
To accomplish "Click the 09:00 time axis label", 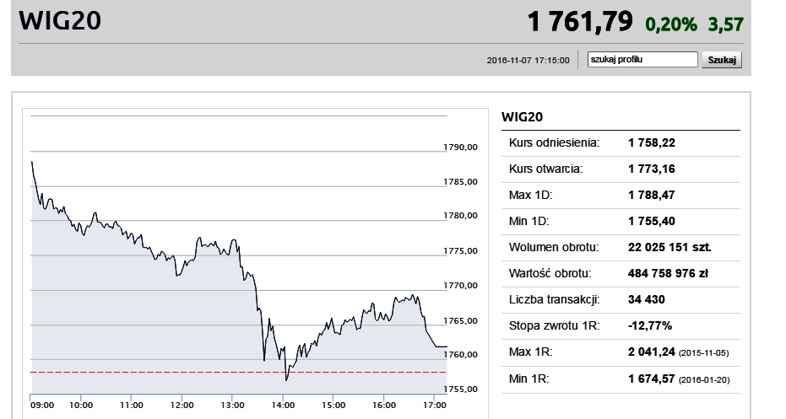I will (42, 405).
